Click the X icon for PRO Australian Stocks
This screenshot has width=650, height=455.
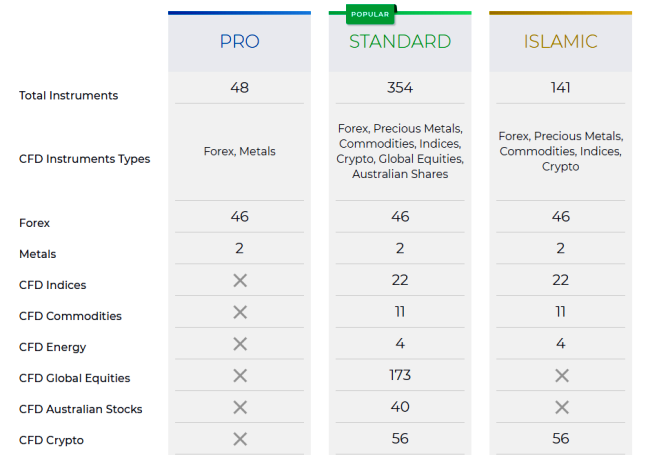(x=240, y=407)
